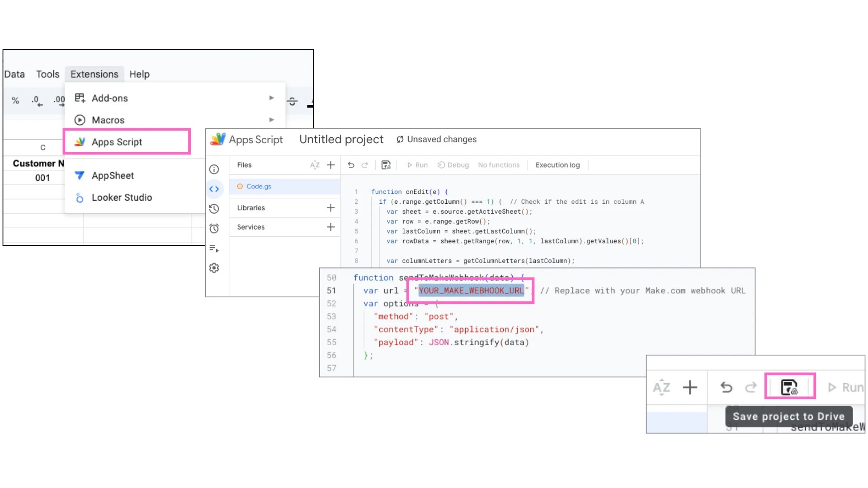Save project icon in editor toolbar

(x=386, y=165)
